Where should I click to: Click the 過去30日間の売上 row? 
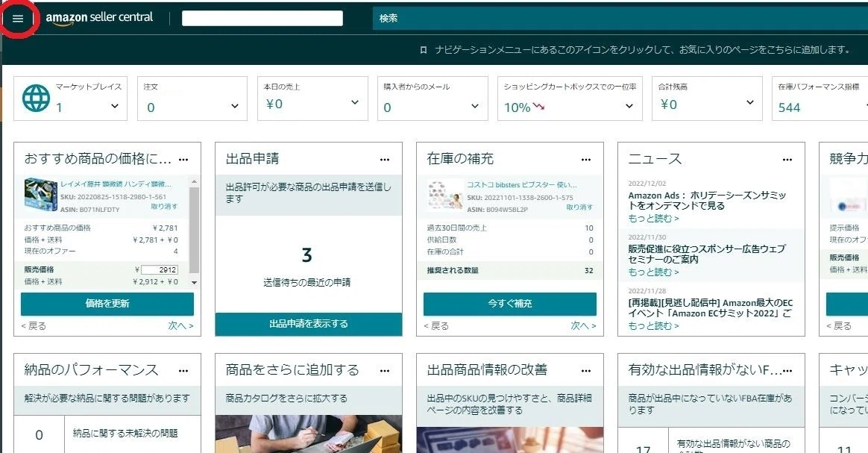[510, 228]
